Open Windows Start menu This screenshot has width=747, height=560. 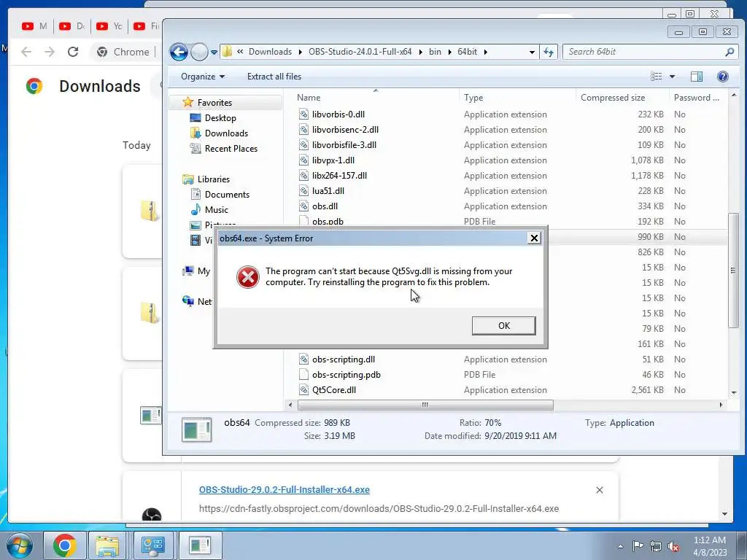tap(20, 545)
